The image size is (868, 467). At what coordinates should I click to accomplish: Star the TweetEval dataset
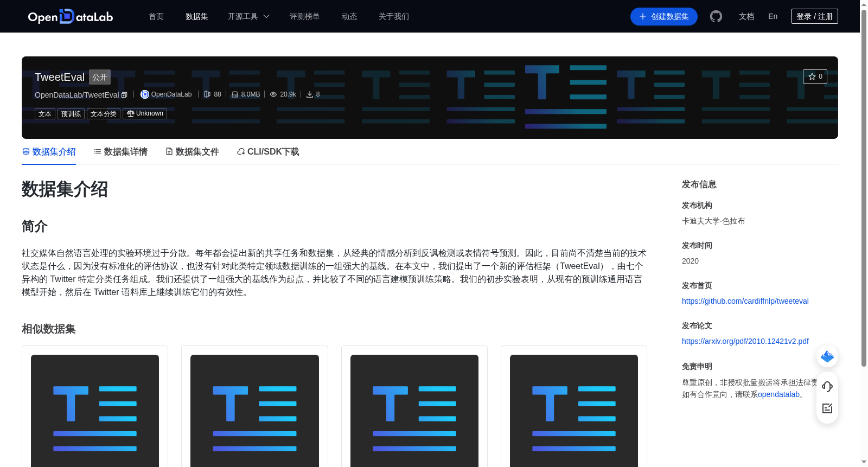(x=815, y=76)
